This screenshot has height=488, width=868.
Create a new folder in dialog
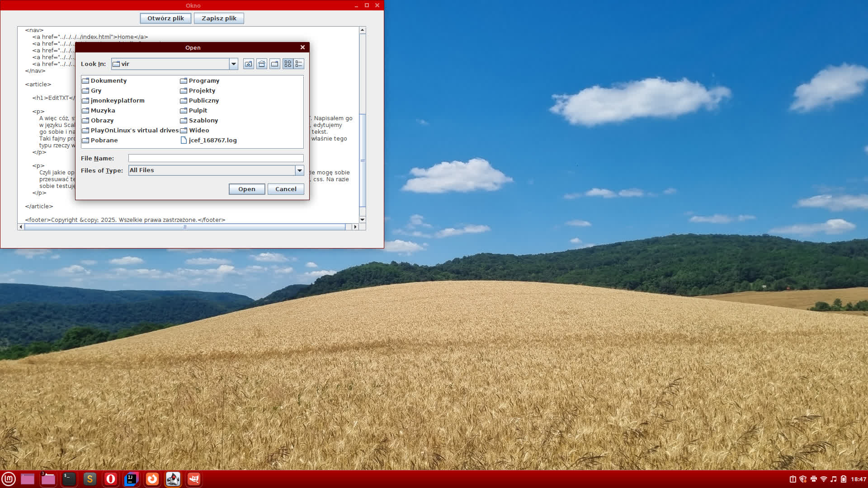[274, 64]
